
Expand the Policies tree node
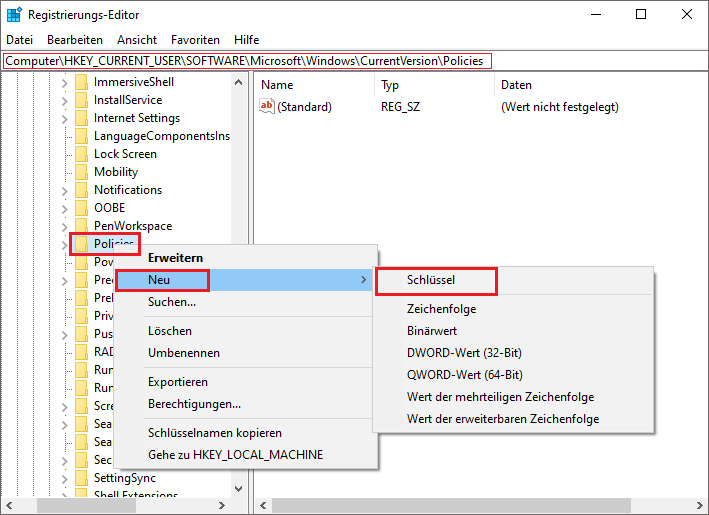coord(65,245)
